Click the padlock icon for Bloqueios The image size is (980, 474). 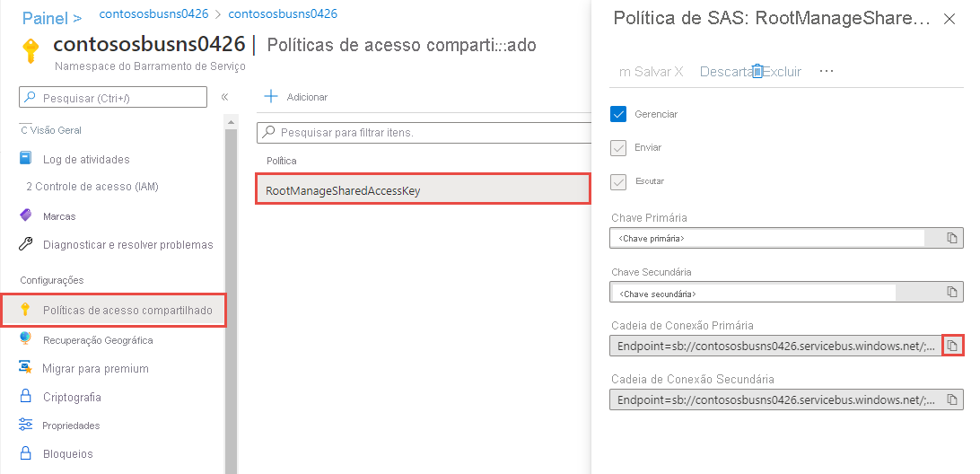point(26,452)
